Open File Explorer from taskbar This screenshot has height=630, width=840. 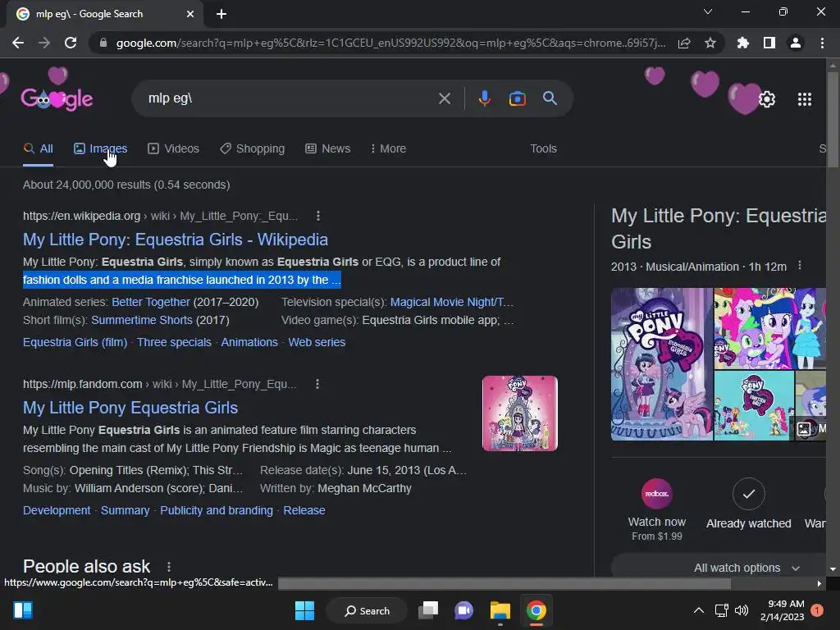click(x=500, y=610)
